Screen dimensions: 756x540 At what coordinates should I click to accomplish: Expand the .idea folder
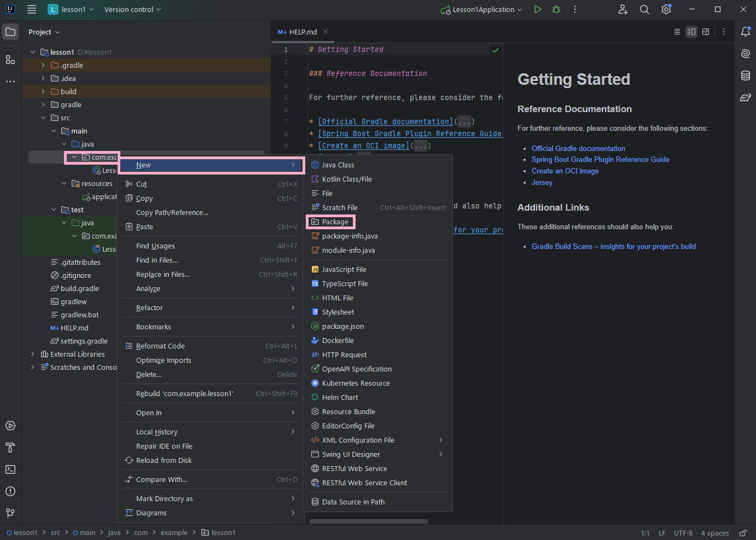pyautogui.click(x=43, y=78)
